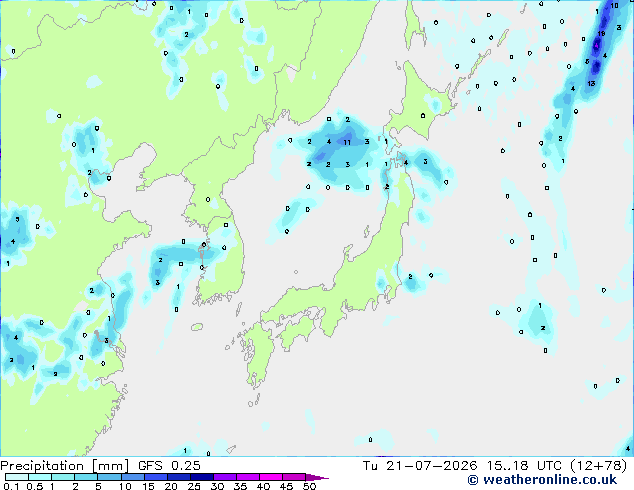The width and height of the screenshot is (634, 490).
Task: Click the arrow tip beyond 50 on legend
Action: [317, 477]
